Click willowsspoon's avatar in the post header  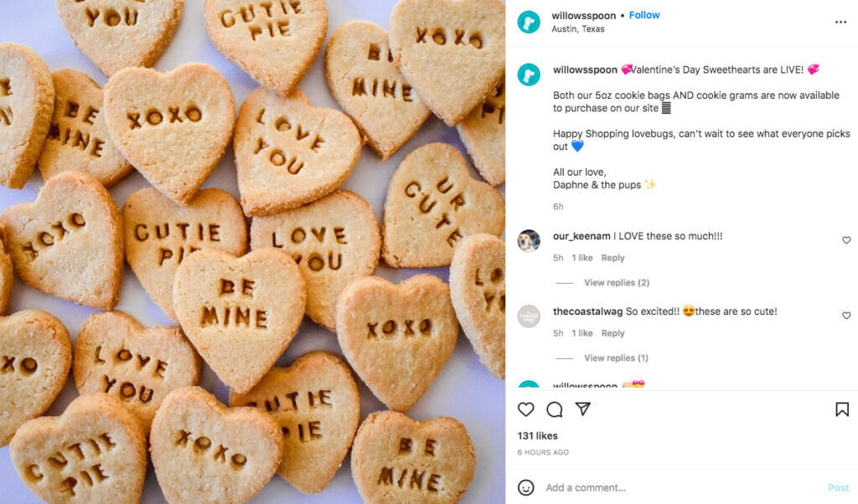pos(528,21)
